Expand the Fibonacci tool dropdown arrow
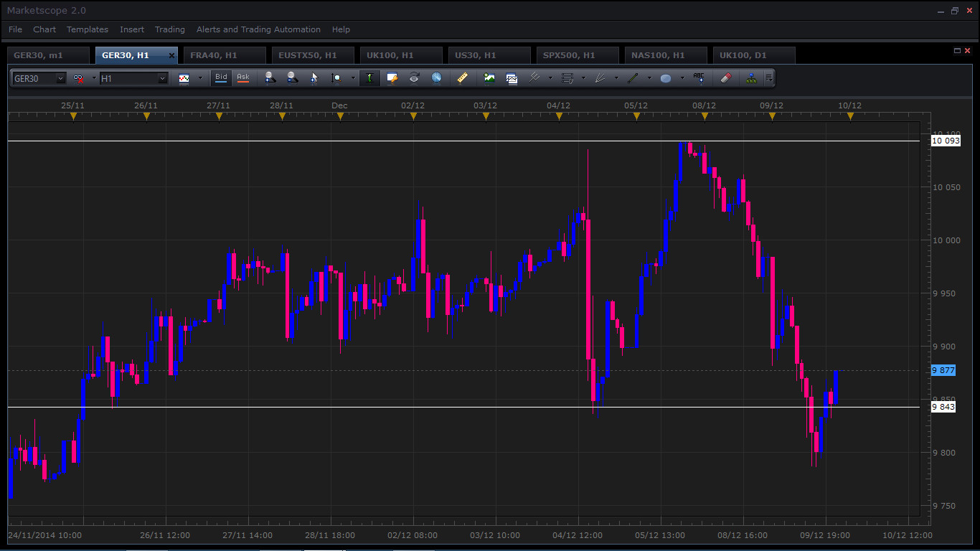The height and width of the screenshot is (551, 980). 583,78
